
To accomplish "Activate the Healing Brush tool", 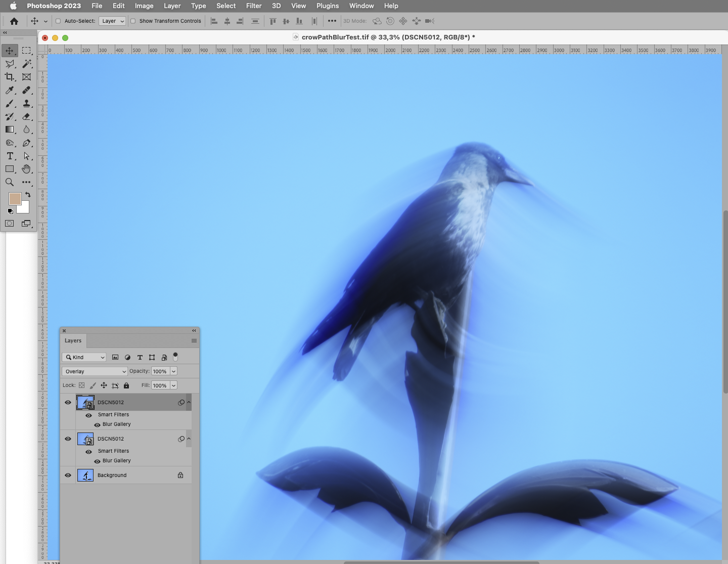I will point(27,91).
